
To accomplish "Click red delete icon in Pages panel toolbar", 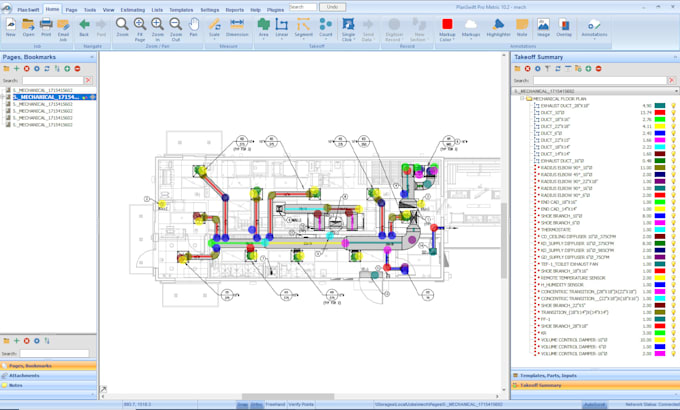I will click(x=26, y=69).
